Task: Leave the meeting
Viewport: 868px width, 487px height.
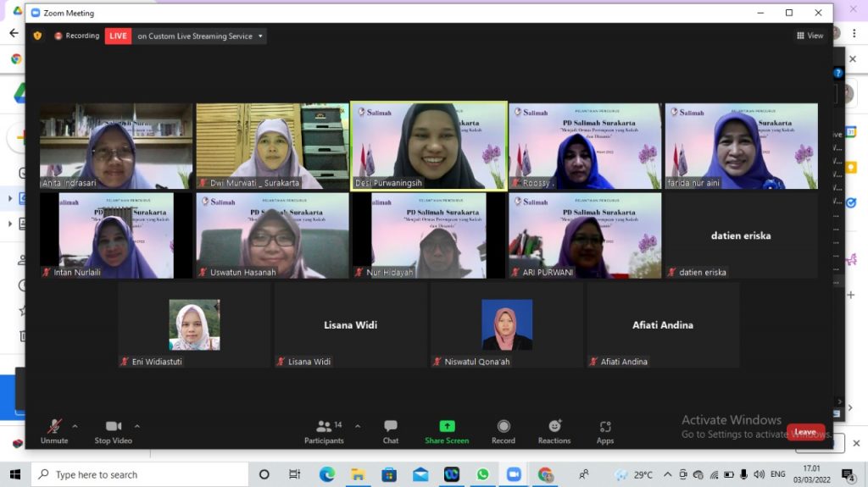Action: (804, 432)
